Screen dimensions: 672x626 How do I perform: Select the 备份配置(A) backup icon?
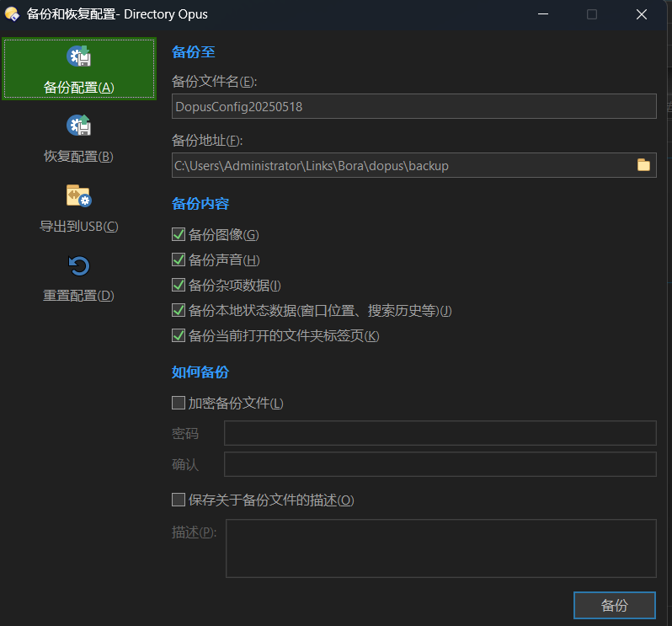79,56
